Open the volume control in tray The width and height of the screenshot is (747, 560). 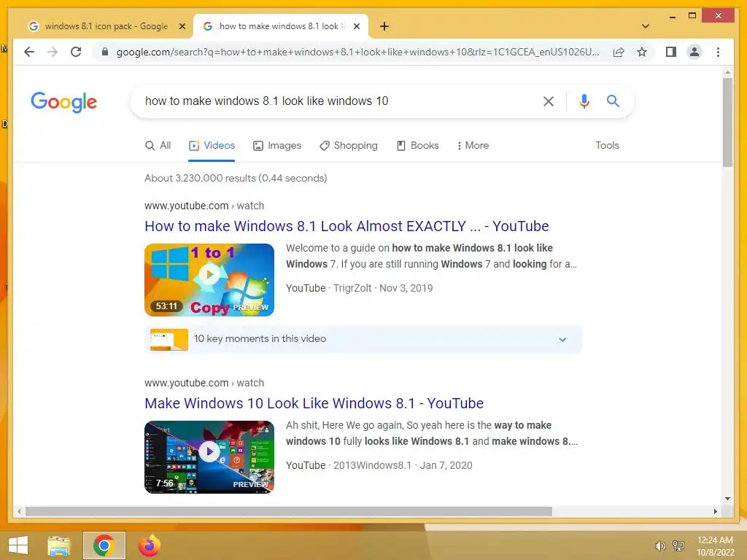pos(659,546)
